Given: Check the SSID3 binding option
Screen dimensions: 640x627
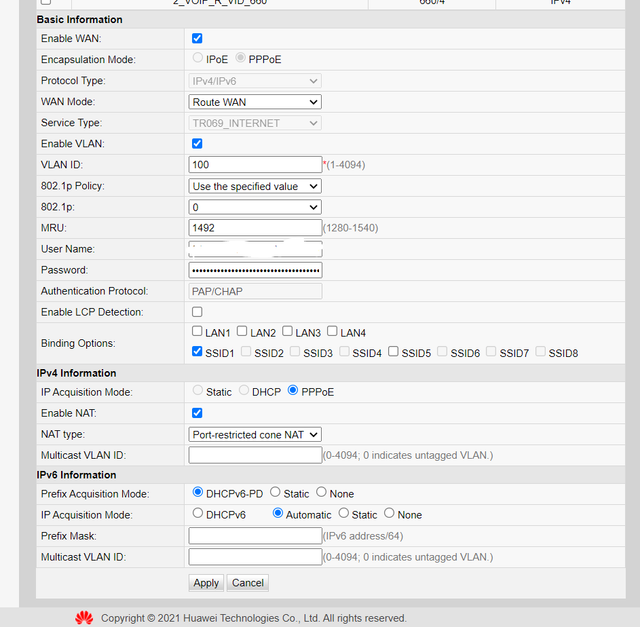Looking at the screenshot, I should click(x=295, y=351).
